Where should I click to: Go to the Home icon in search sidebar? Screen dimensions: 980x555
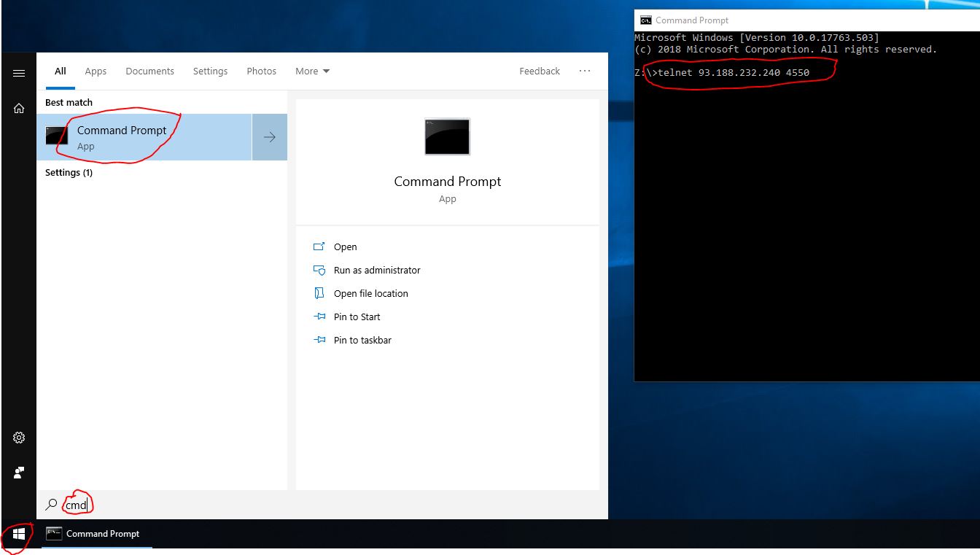[x=19, y=108]
